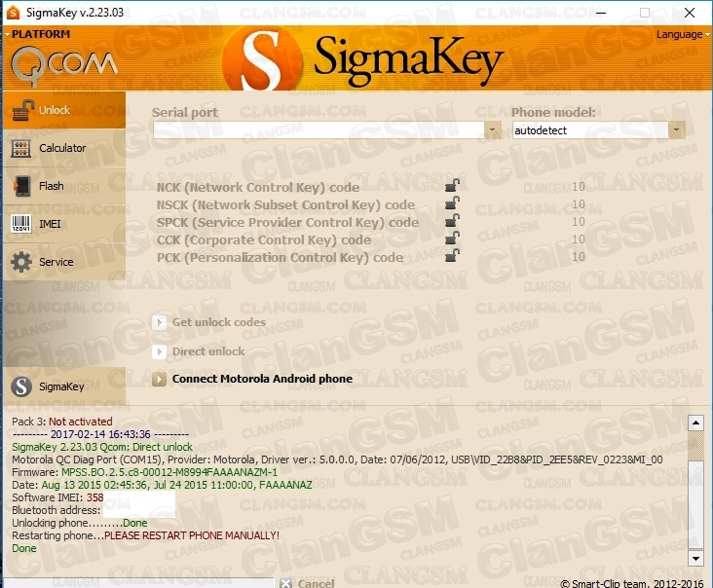713x588 pixels.
Task: Click the autodetect phone model field
Action: coord(590,130)
